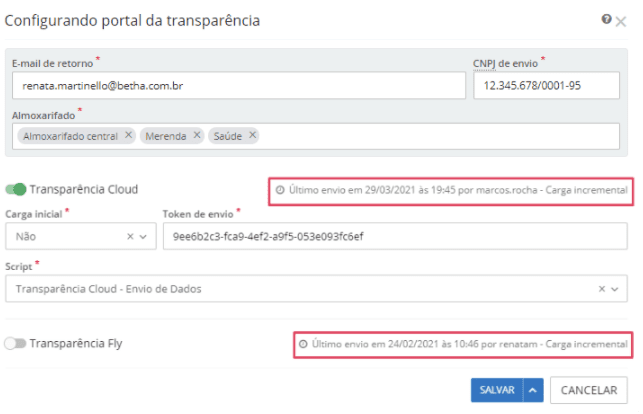Remove the Almoxarifado central tag
This screenshot has height=414, width=643.
128,135
